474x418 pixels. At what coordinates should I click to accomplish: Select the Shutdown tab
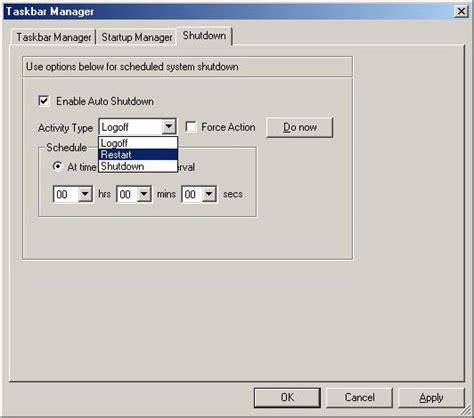[204, 35]
